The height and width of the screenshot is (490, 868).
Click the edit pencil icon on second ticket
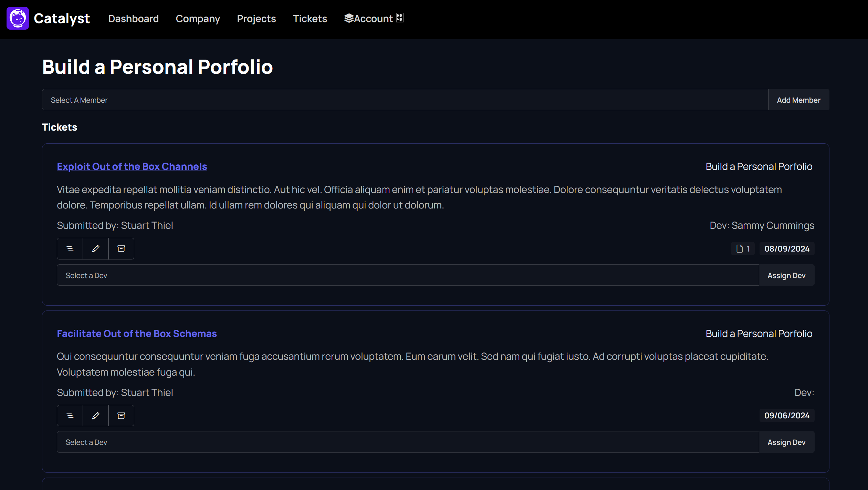[x=95, y=415]
